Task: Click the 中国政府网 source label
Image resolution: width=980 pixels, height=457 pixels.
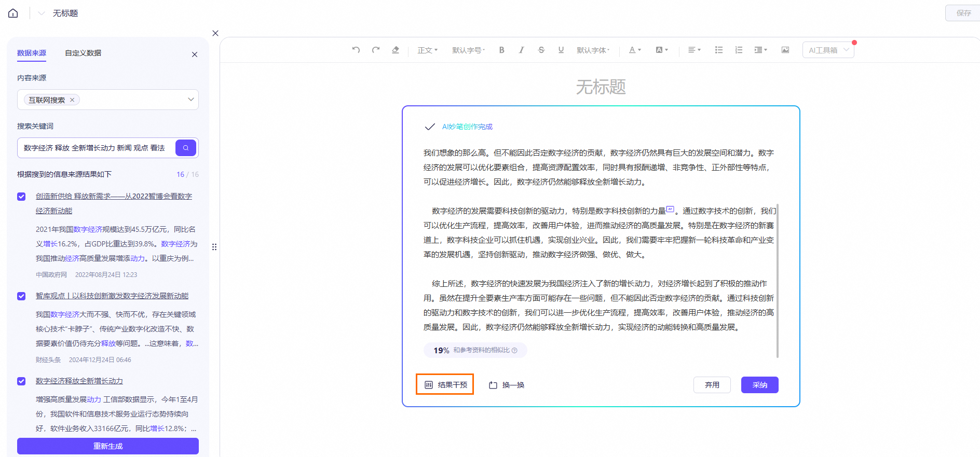Action: click(x=51, y=275)
